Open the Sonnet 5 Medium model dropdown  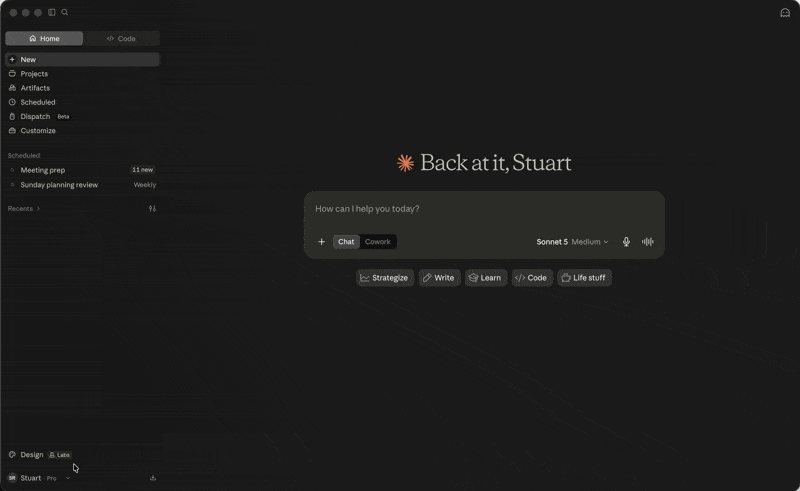[x=572, y=242]
